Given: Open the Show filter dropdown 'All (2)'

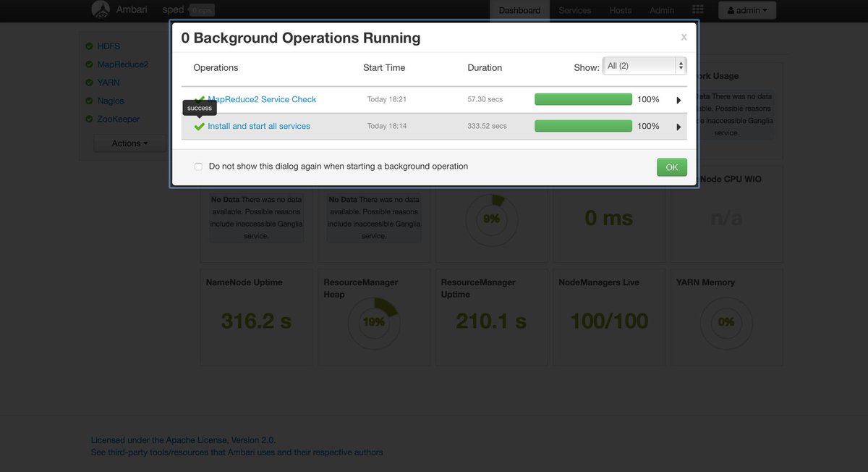Looking at the screenshot, I should [x=644, y=66].
